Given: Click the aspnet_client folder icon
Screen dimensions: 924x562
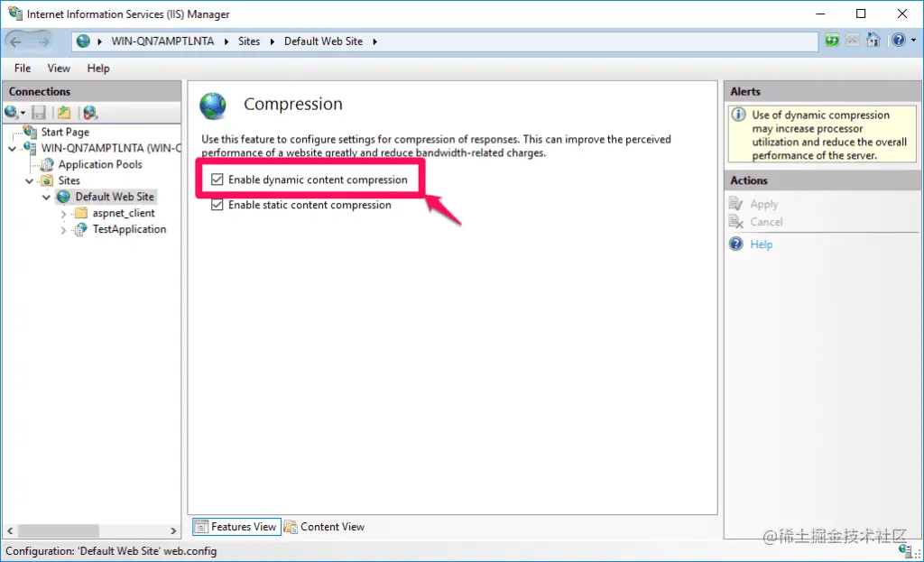Looking at the screenshot, I should (x=80, y=213).
